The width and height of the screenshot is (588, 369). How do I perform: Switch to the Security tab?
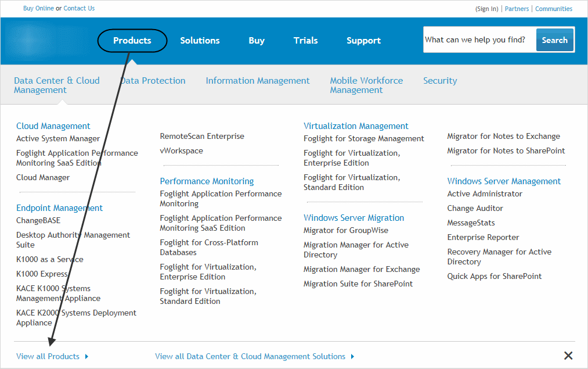point(440,81)
